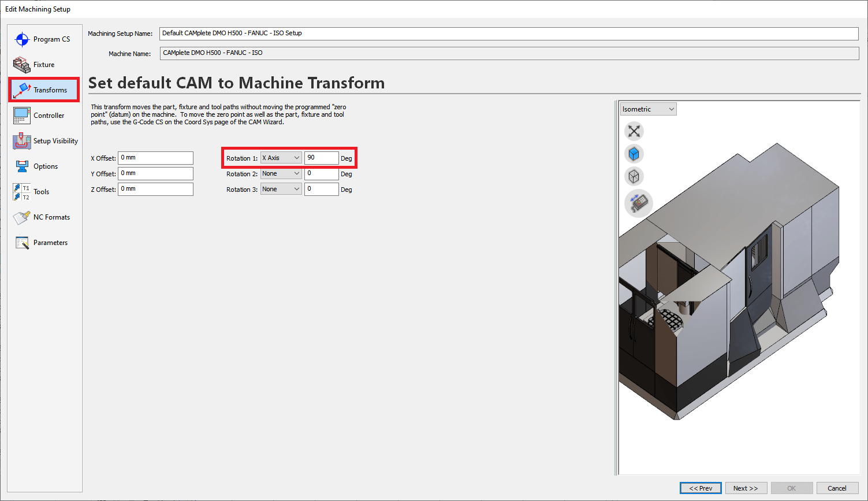Screen dimensions: 868x501
Task: Open the Controller settings page
Action: pyautogui.click(x=44, y=116)
